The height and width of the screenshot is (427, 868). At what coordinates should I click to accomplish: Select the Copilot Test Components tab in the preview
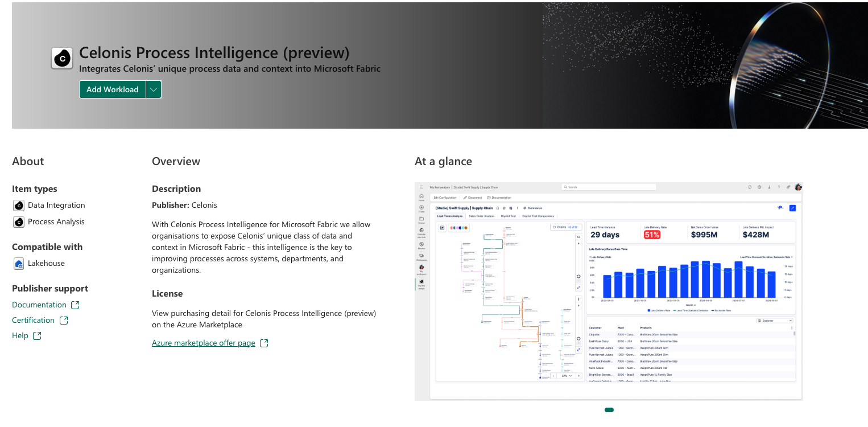[538, 216]
